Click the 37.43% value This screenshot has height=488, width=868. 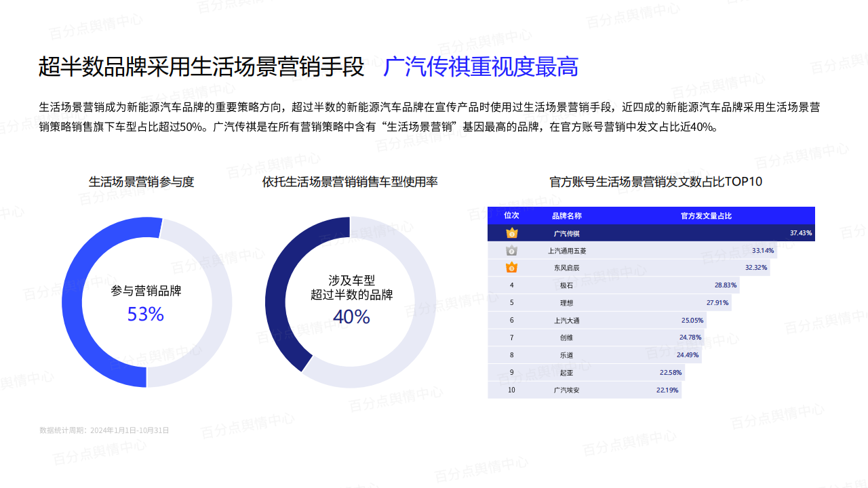[x=801, y=233]
